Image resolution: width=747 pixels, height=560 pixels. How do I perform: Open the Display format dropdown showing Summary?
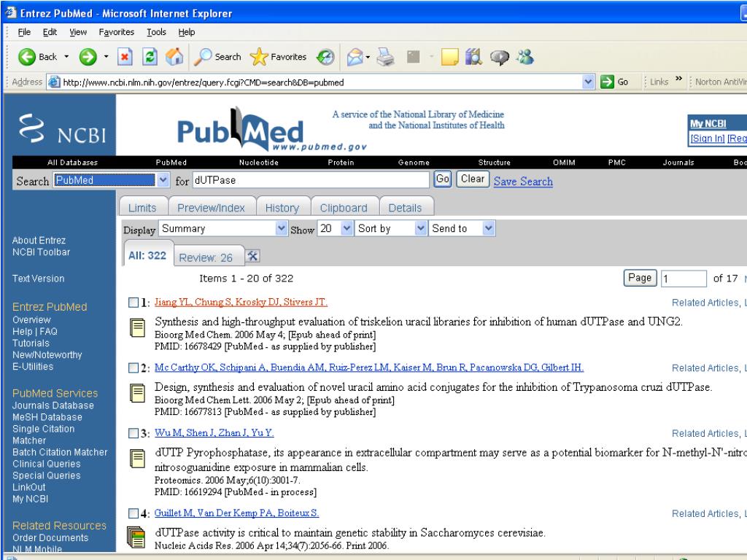pos(223,228)
